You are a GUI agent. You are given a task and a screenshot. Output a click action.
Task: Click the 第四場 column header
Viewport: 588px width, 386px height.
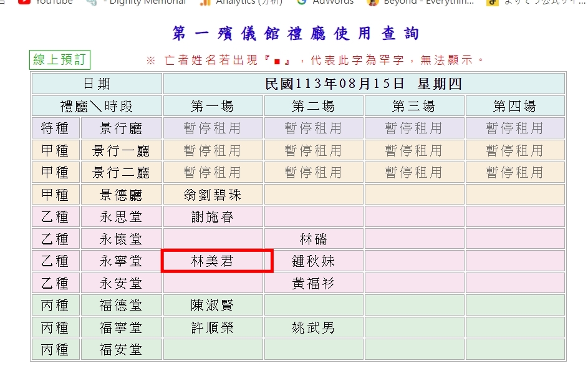pos(514,106)
